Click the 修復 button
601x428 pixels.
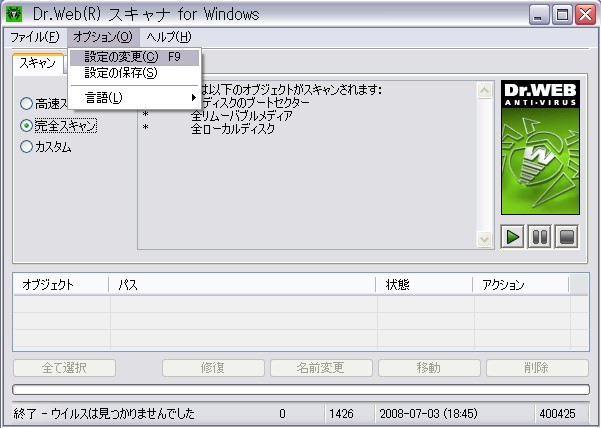(213, 368)
